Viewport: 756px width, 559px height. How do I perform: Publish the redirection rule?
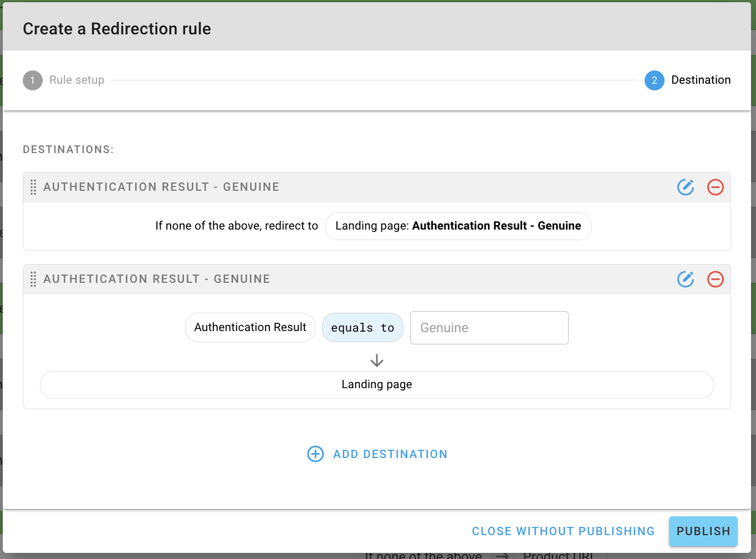point(703,531)
